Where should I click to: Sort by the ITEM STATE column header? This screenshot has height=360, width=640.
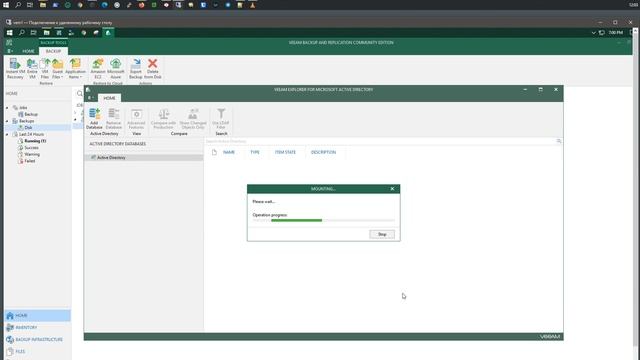coord(285,152)
